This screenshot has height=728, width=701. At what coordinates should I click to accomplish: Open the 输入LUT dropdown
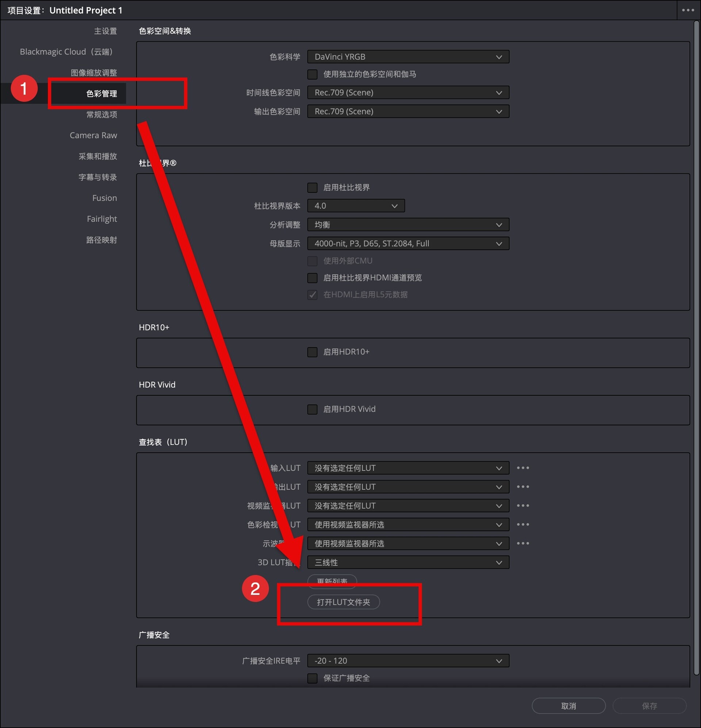(x=408, y=468)
